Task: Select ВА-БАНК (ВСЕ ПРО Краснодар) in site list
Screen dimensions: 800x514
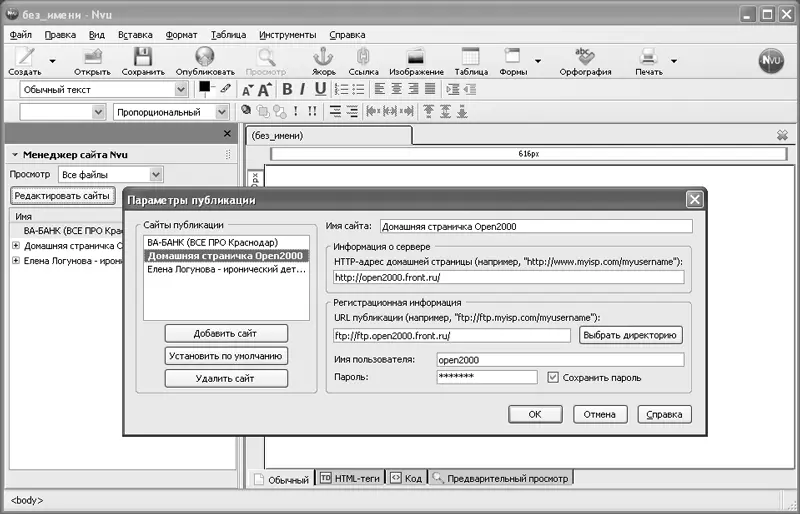Action: (226, 242)
